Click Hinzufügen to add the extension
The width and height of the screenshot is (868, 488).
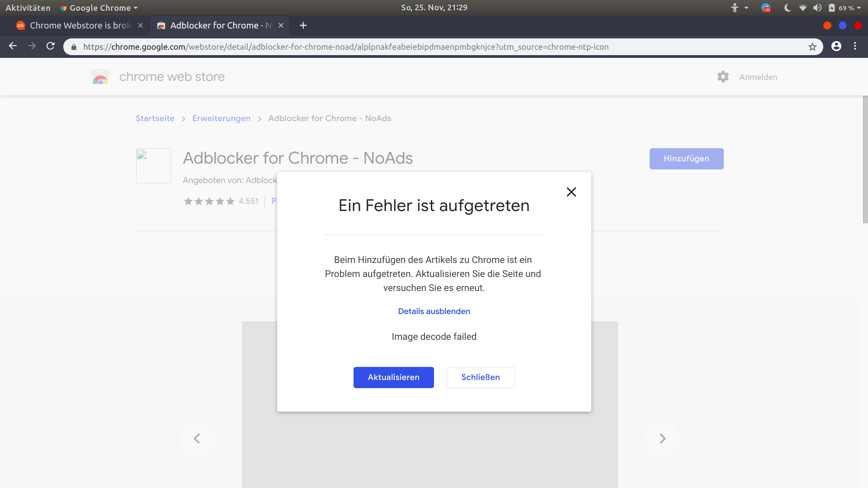[686, 159]
